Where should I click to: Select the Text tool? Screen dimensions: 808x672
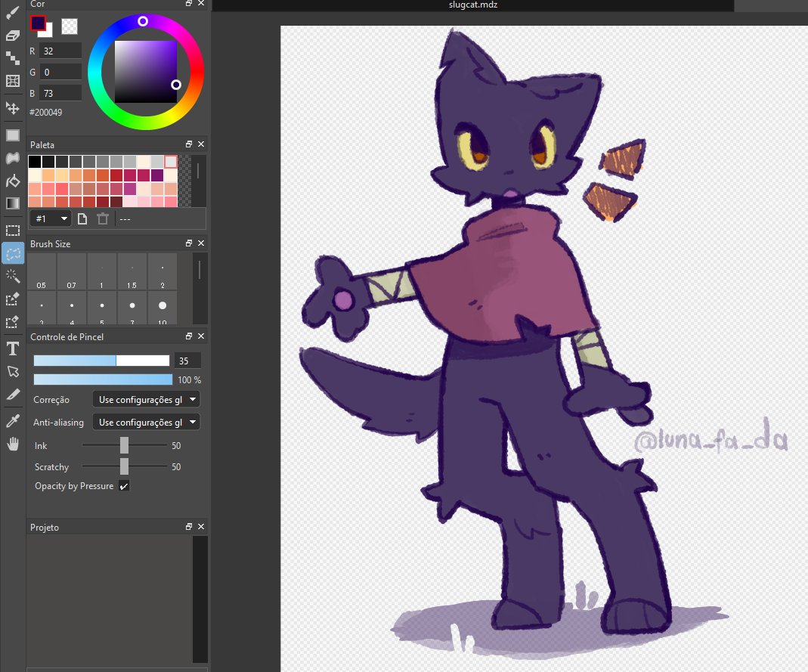click(x=12, y=349)
